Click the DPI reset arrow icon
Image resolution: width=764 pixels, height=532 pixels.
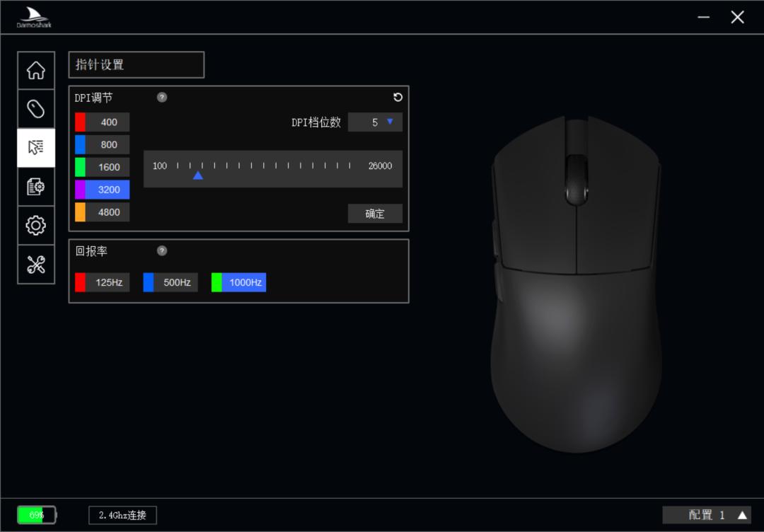click(398, 98)
